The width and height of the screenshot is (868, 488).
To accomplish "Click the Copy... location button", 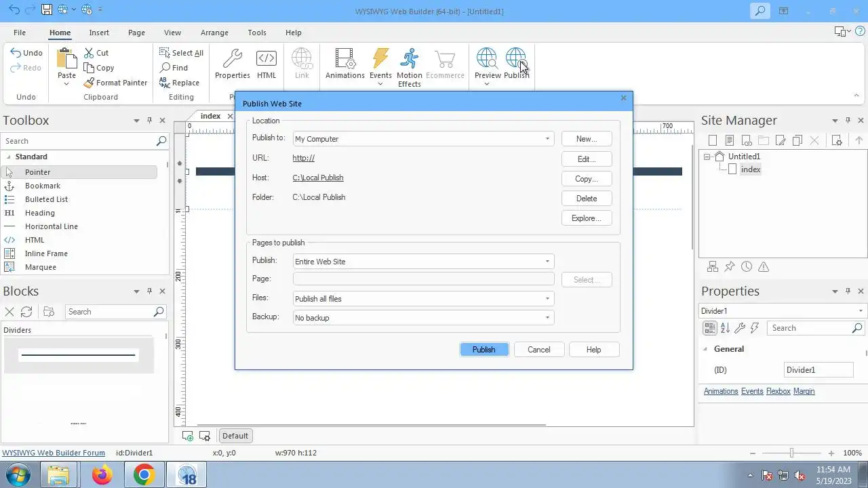I will (x=587, y=179).
